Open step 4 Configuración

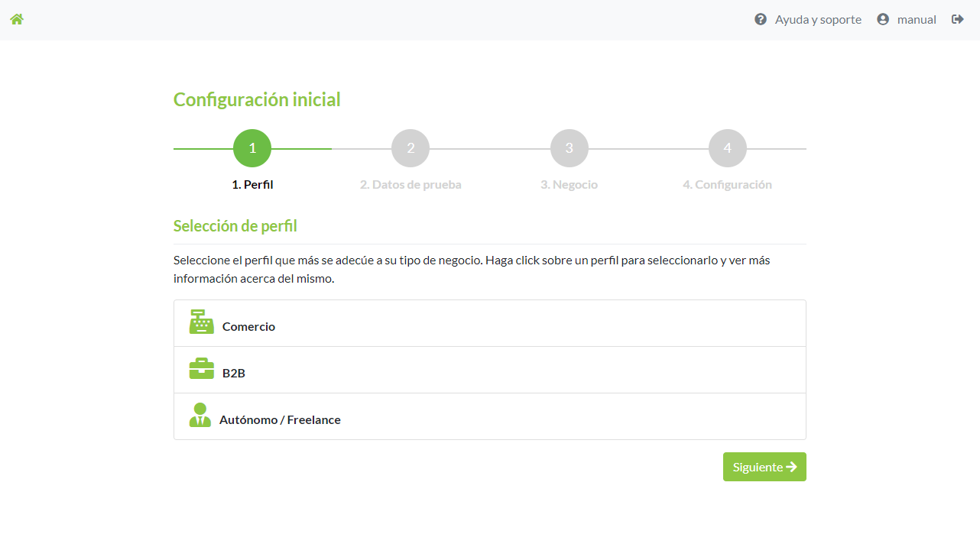pyautogui.click(x=727, y=147)
